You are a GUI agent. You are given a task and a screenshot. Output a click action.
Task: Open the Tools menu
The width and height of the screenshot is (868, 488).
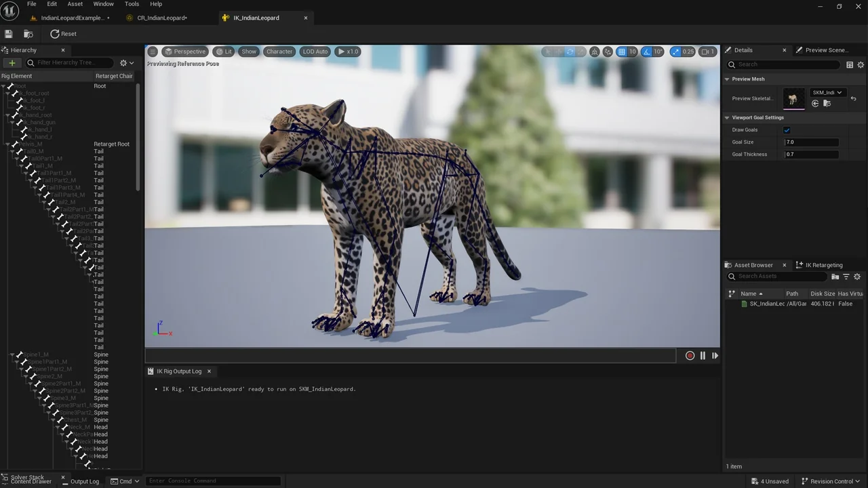tap(132, 4)
